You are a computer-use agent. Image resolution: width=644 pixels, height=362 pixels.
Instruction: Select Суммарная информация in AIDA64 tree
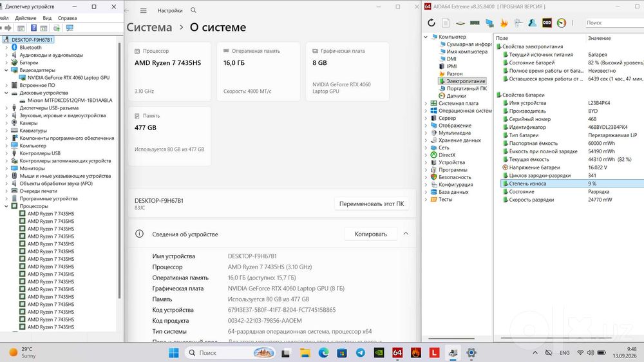pos(469,44)
